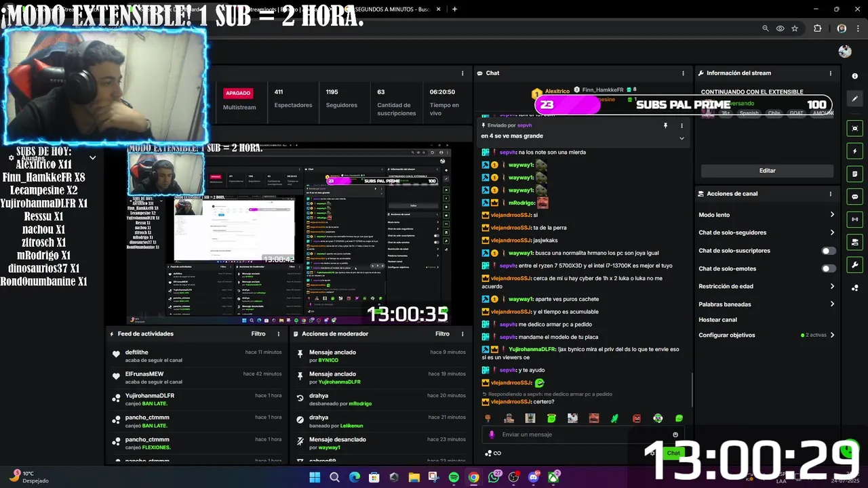Click the Cantidad de suscripciones stat
868x488 pixels.
[396, 102]
